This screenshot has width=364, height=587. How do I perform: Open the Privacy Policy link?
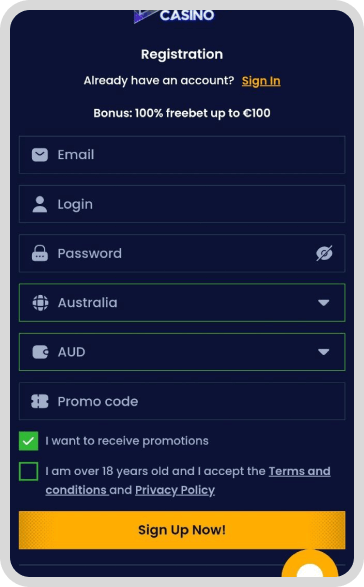click(x=175, y=490)
